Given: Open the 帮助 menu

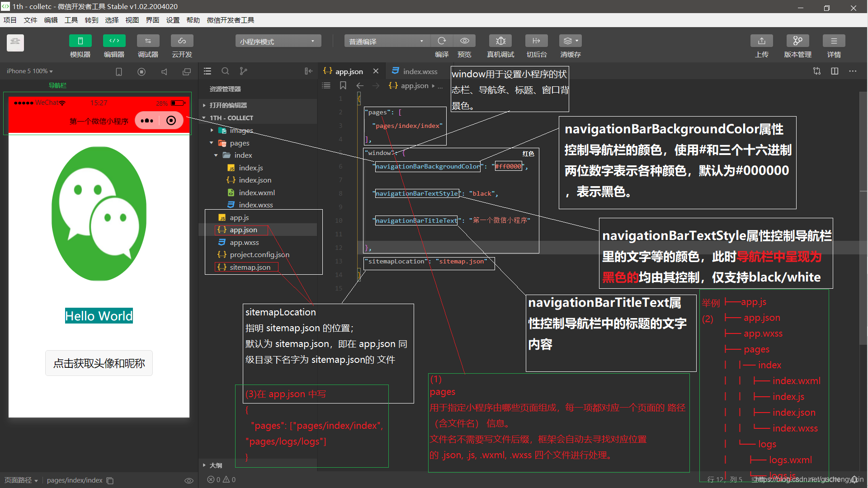Looking at the screenshot, I should (x=193, y=20).
